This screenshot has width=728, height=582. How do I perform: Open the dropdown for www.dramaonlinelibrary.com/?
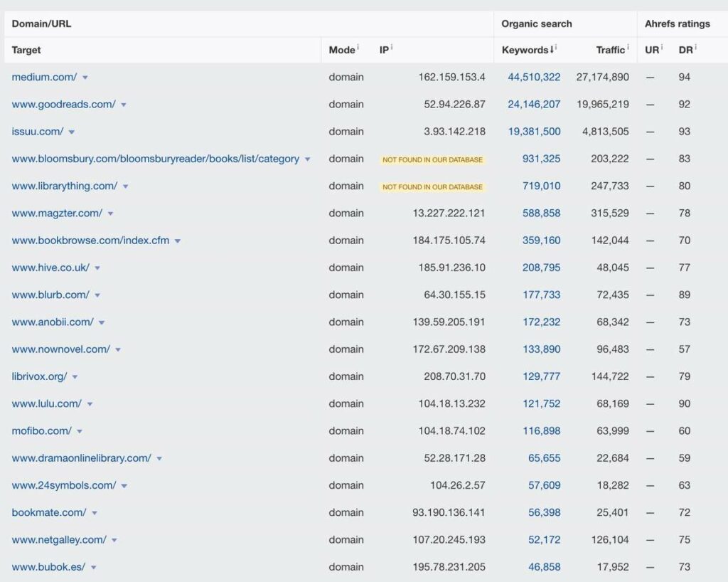coord(159,459)
